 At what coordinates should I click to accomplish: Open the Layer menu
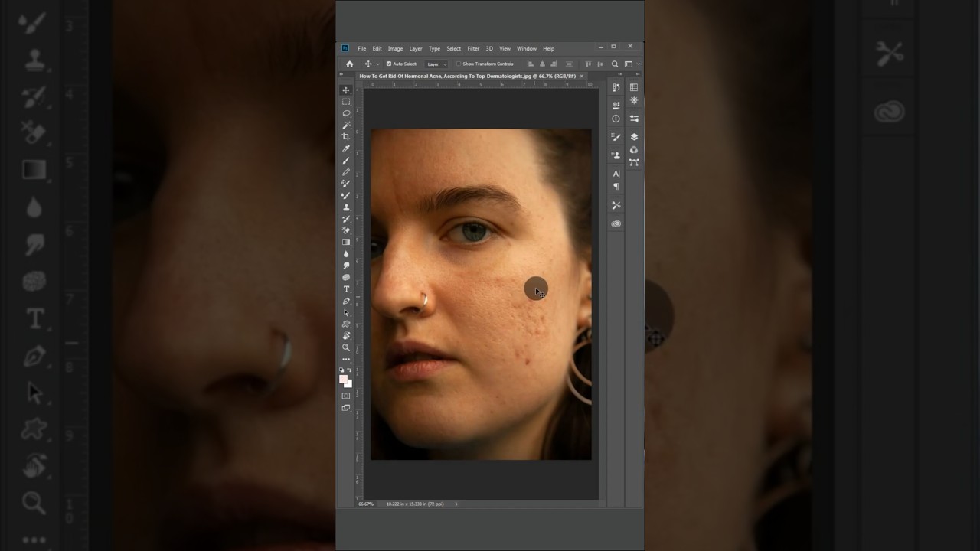coord(416,49)
